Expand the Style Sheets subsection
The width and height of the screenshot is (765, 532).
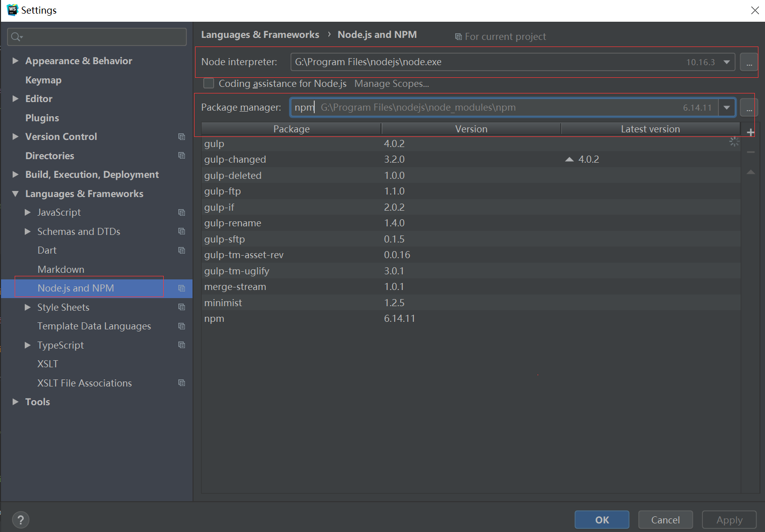pyautogui.click(x=28, y=307)
